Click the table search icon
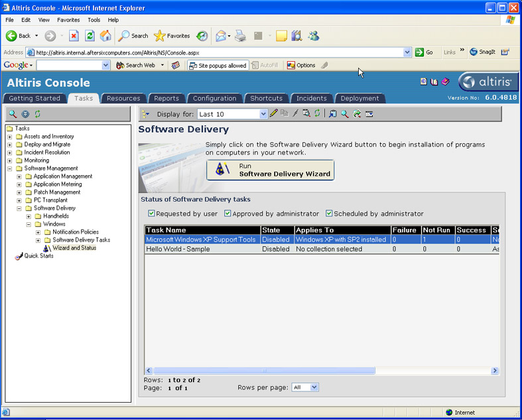The image size is (522, 420). pos(306,113)
